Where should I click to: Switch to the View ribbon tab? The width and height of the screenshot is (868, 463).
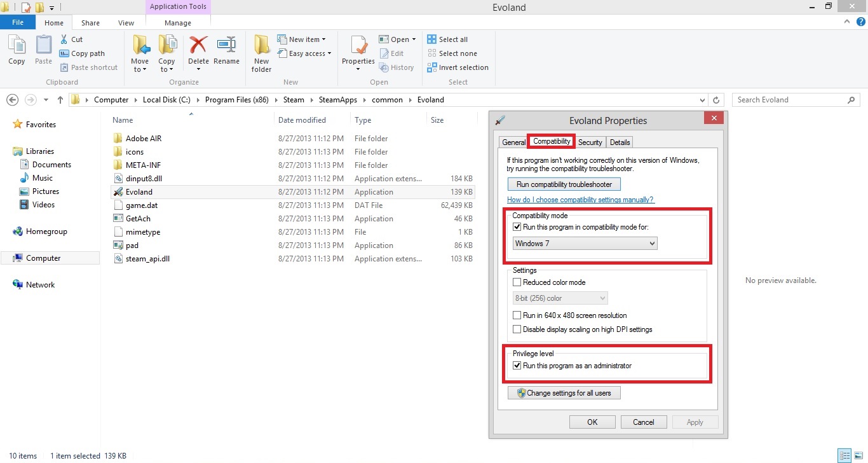click(x=126, y=23)
